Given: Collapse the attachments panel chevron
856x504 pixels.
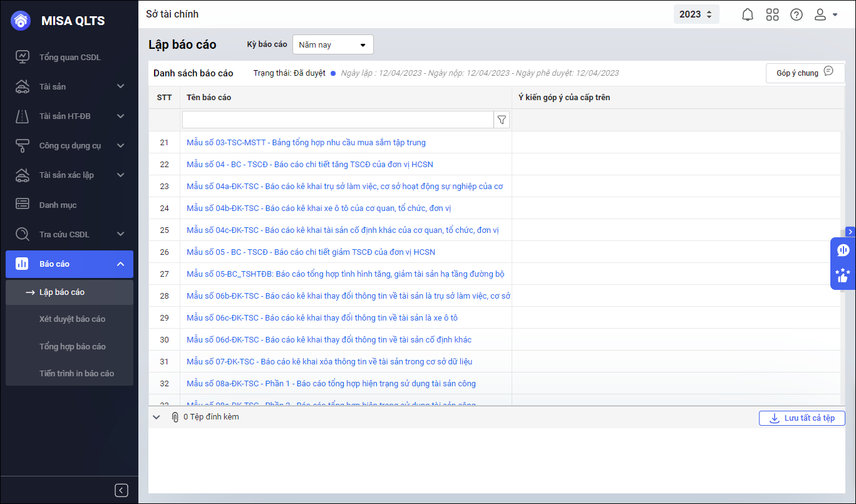Looking at the screenshot, I should click(157, 417).
